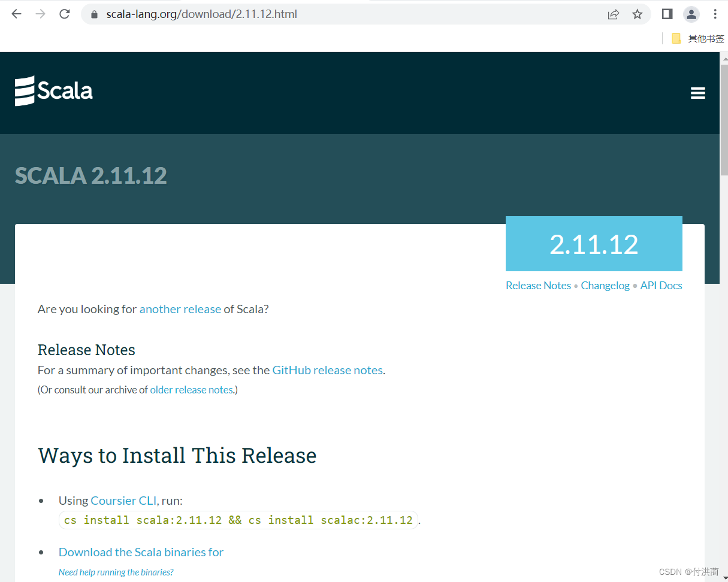This screenshot has width=728, height=582.
Task: Follow the 'another release' link
Action: [x=180, y=309]
